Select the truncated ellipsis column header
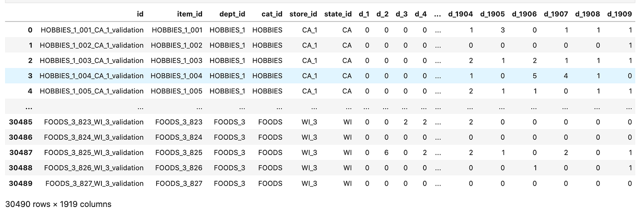This screenshot has height=211, width=644. [x=438, y=15]
